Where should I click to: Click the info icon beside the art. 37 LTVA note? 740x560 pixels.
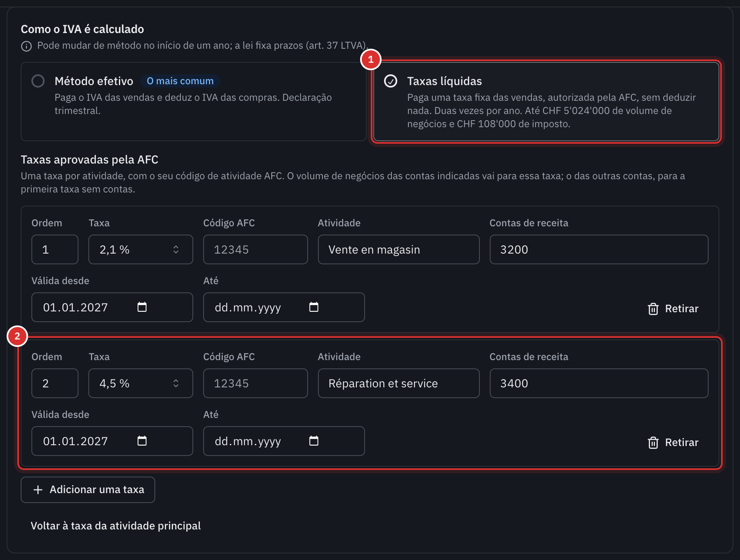26,46
